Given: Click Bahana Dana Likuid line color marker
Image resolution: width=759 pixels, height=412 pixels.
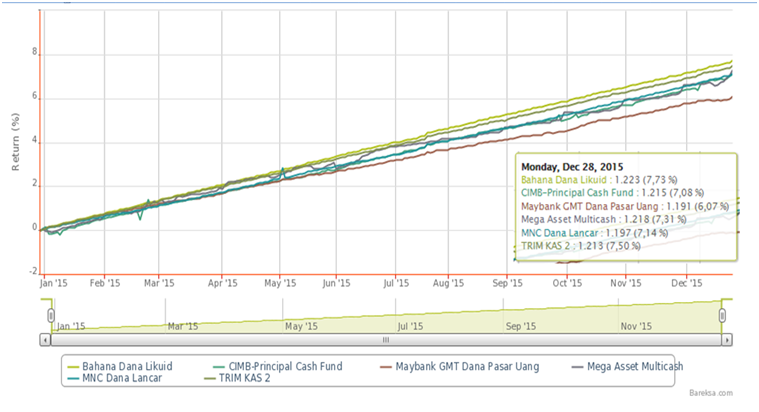Looking at the screenshot, I should tap(75, 366).
